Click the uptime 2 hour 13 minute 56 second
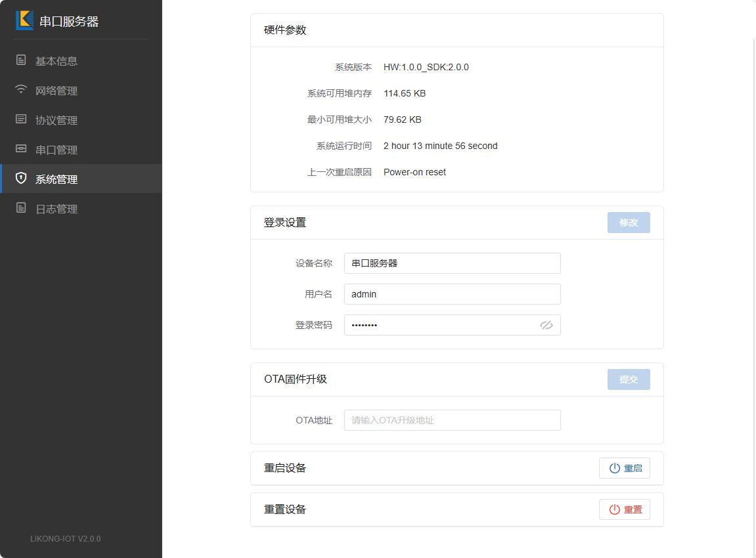This screenshot has width=756, height=558. point(440,146)
